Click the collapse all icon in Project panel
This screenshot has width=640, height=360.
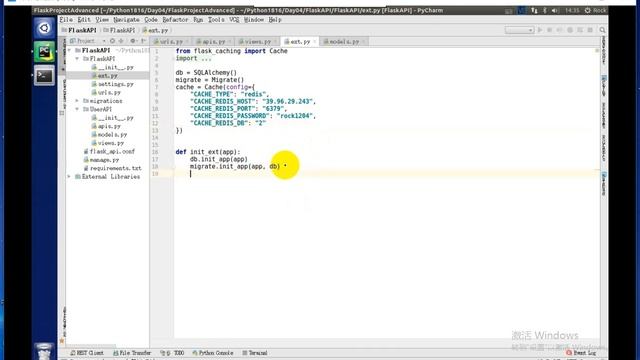pos(121,41)
